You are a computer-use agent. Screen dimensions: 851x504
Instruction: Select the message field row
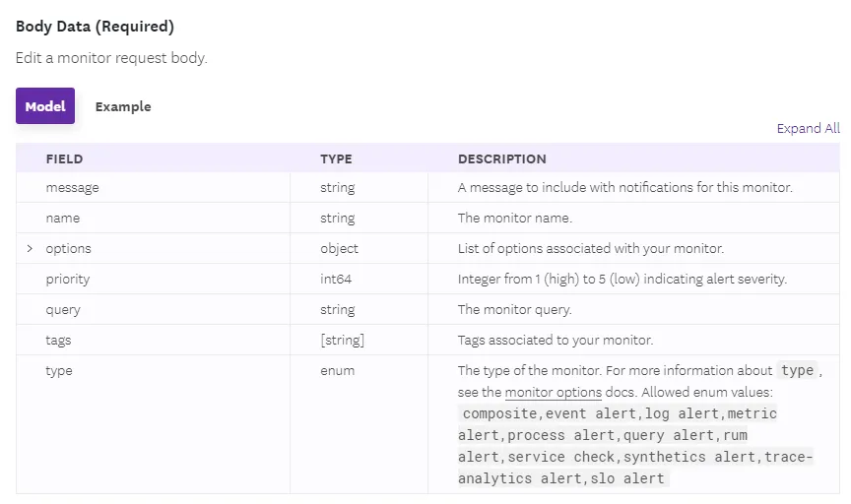[72, 187]
